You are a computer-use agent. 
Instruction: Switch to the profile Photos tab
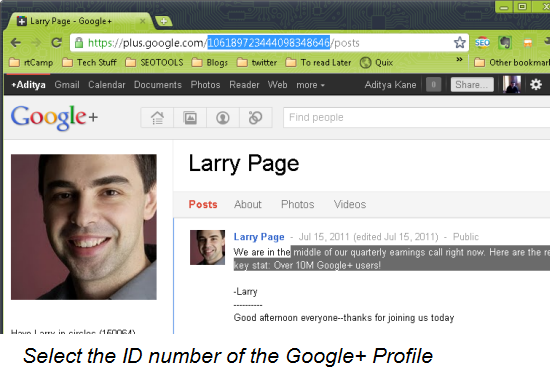tap(297, 204)
